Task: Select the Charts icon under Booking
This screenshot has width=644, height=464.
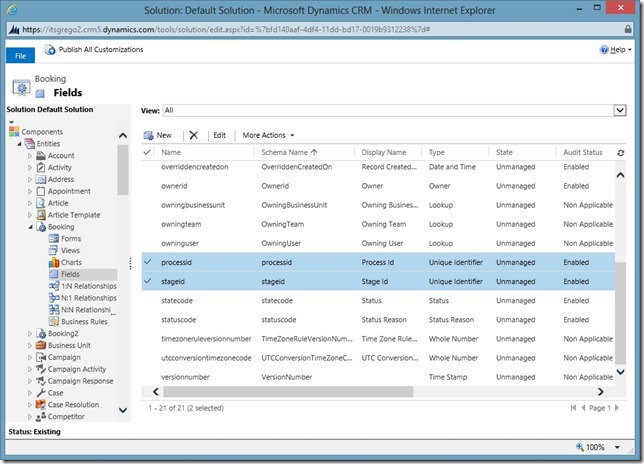Action: 54,263
